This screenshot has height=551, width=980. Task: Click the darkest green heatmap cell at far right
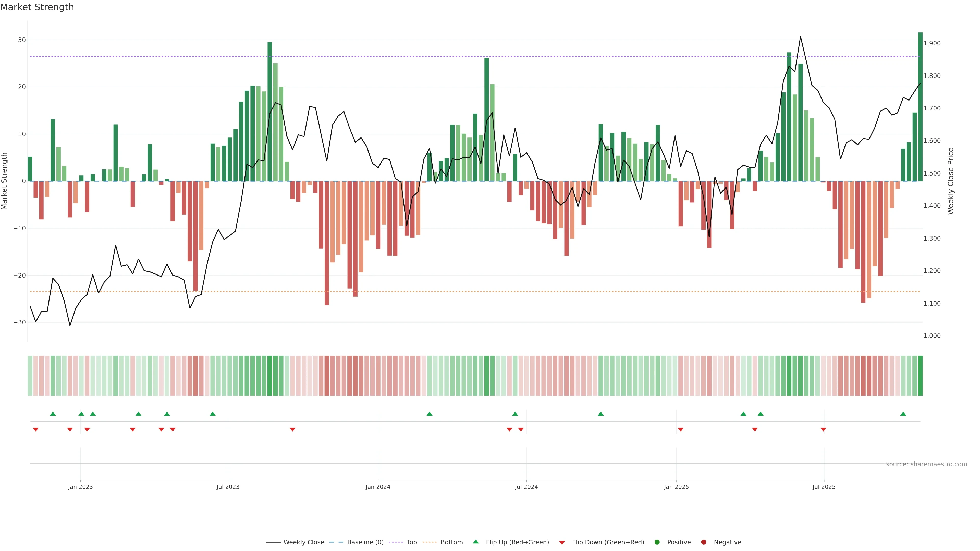pyautogui.click(x=920, y=376)
